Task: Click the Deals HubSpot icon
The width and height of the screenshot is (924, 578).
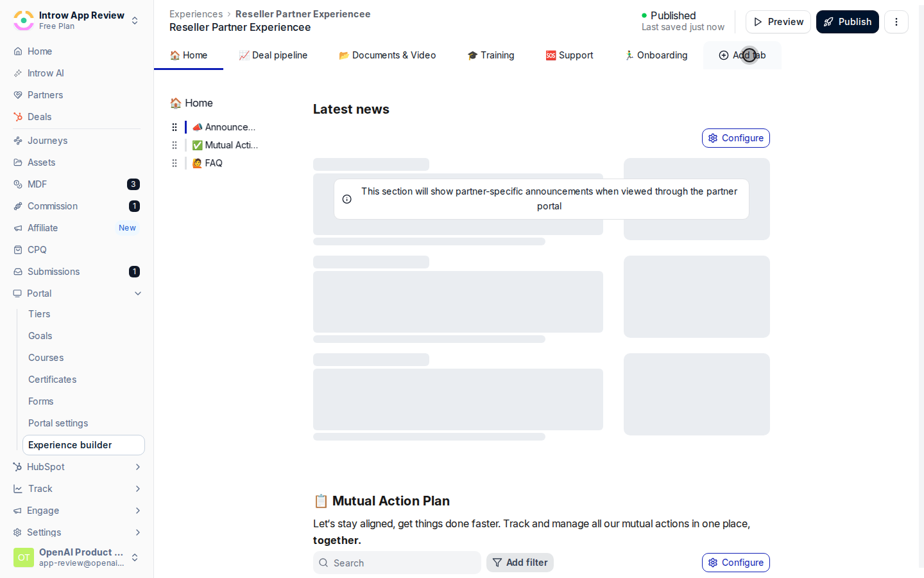Action: 18,117
